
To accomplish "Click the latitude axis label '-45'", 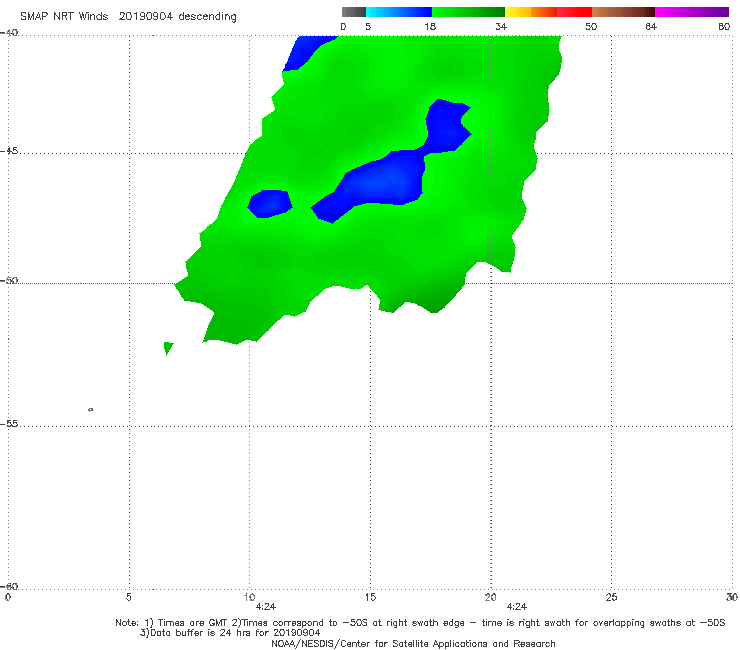I will [9, 151].
